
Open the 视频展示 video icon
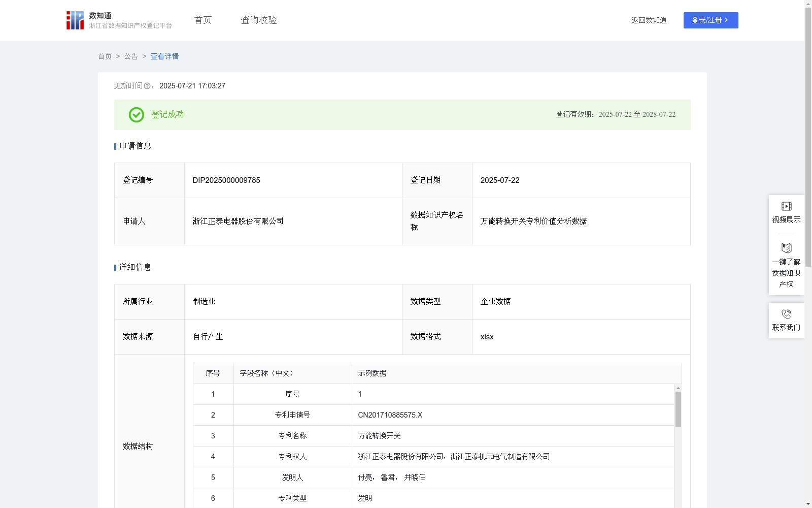(786, 206)
